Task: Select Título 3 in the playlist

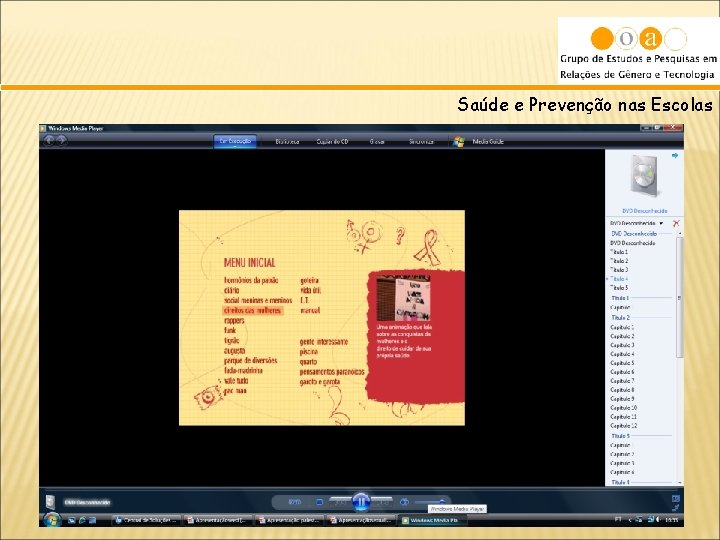Action: coord(619,270)
